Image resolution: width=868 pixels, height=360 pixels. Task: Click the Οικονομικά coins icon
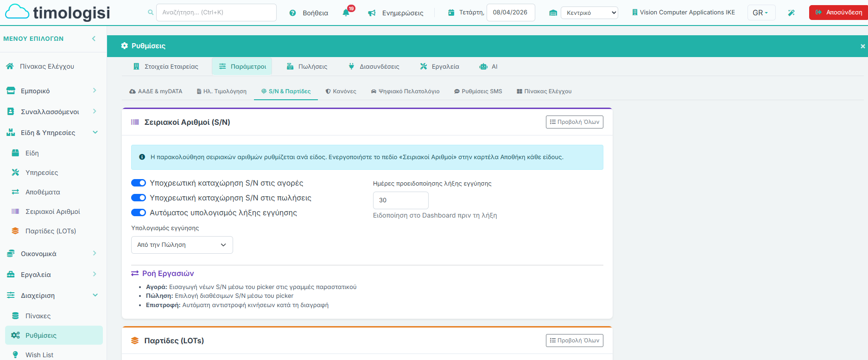pos(11,253)
